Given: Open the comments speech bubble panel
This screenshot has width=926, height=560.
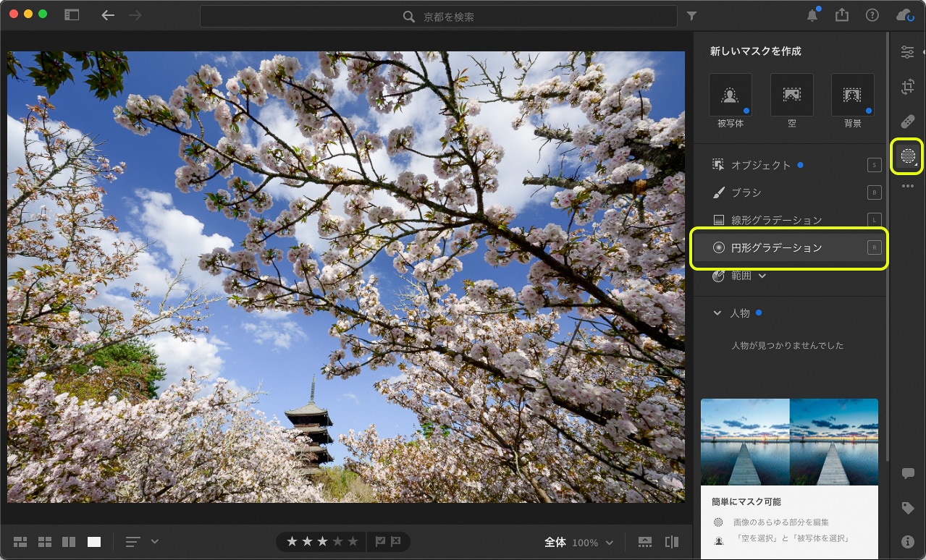Looking at the screenshot, I should click(907, 473).
